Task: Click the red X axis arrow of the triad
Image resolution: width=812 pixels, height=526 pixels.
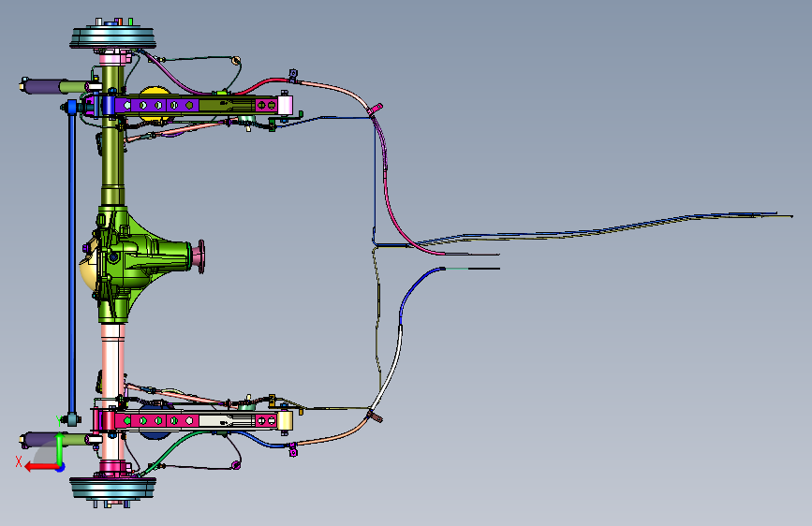Action: (41, 466)
